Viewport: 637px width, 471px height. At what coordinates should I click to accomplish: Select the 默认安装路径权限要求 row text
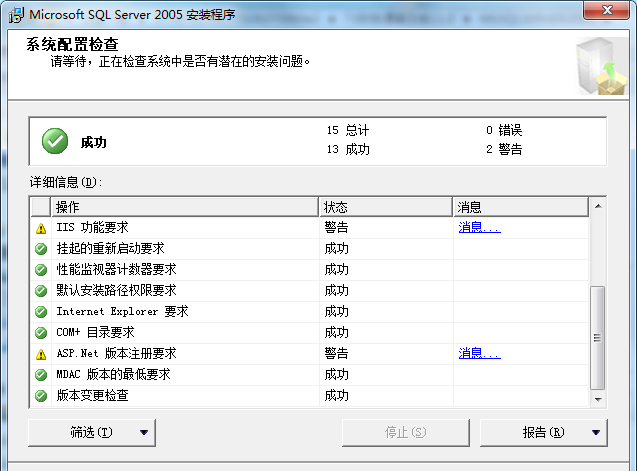[x=116, y=291]
